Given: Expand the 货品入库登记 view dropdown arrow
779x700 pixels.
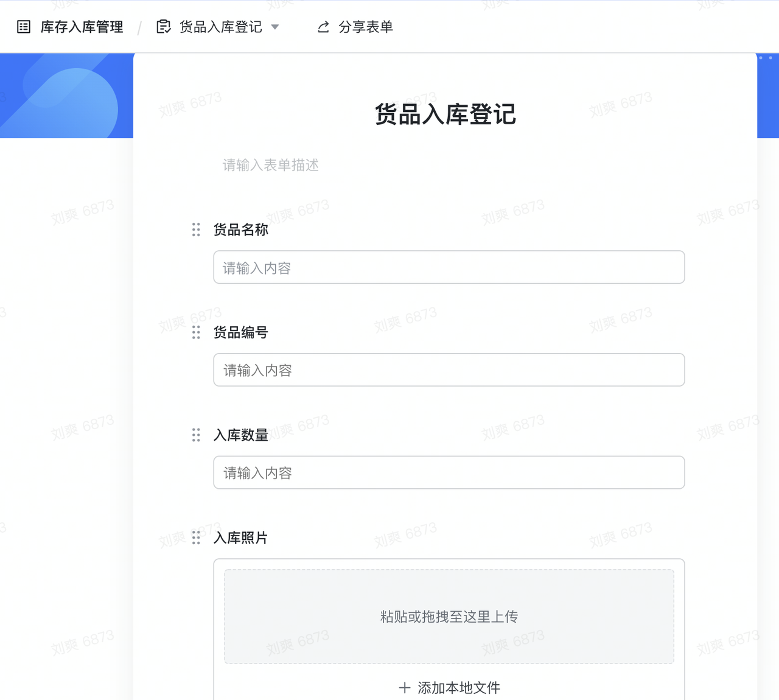Looking at the screenshot, I should pyautogui.click(x=275, y=27).
